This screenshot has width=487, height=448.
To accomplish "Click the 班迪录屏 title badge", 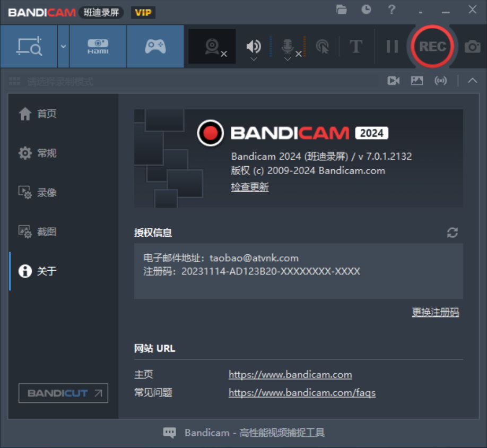I will (x=101, y=12).
